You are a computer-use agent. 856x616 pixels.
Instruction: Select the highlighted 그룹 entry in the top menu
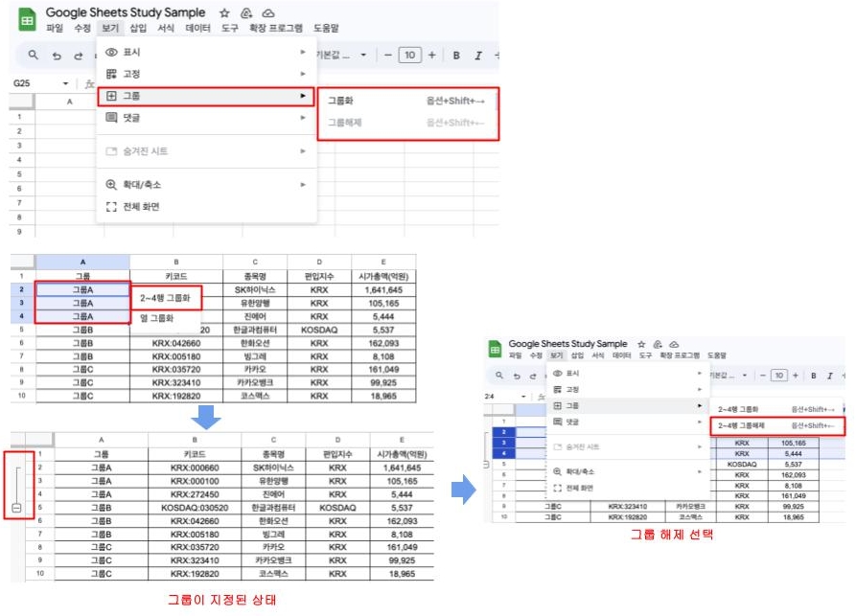(206, 96)
